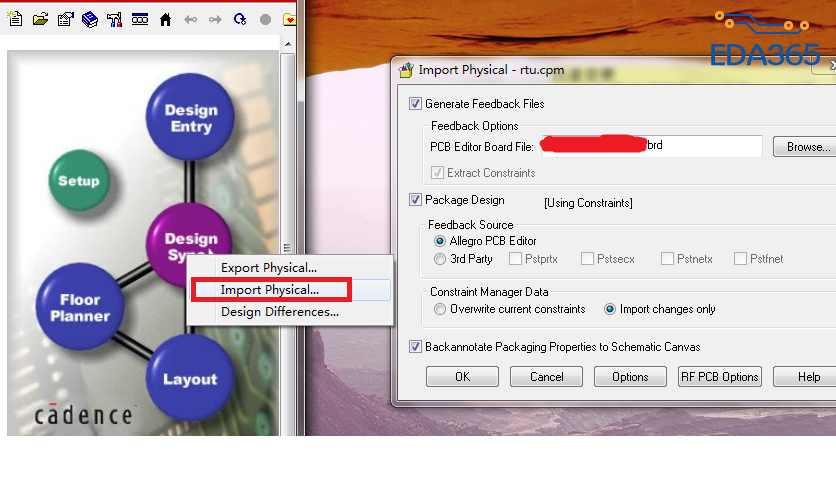
Task: Select the 3rd Party radio button
Action: 440,259
